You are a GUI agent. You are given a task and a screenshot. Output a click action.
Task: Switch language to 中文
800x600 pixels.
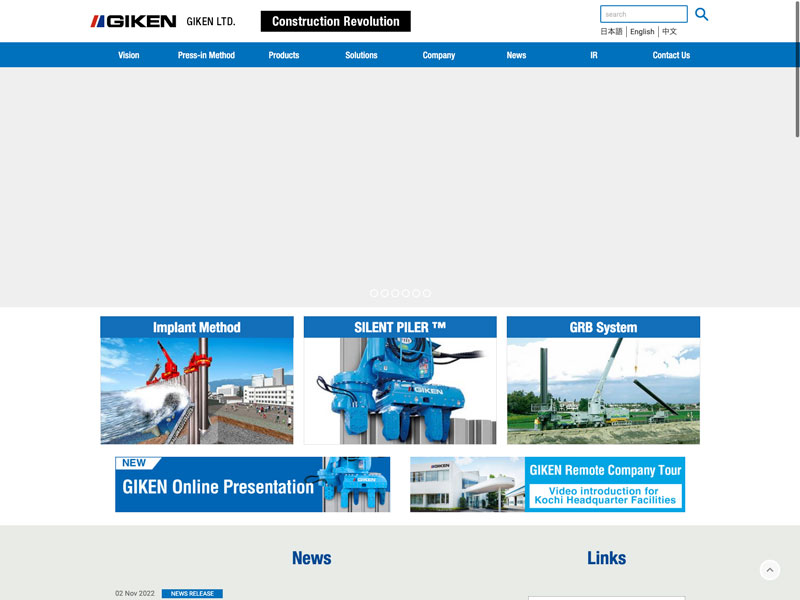(669, 32)
